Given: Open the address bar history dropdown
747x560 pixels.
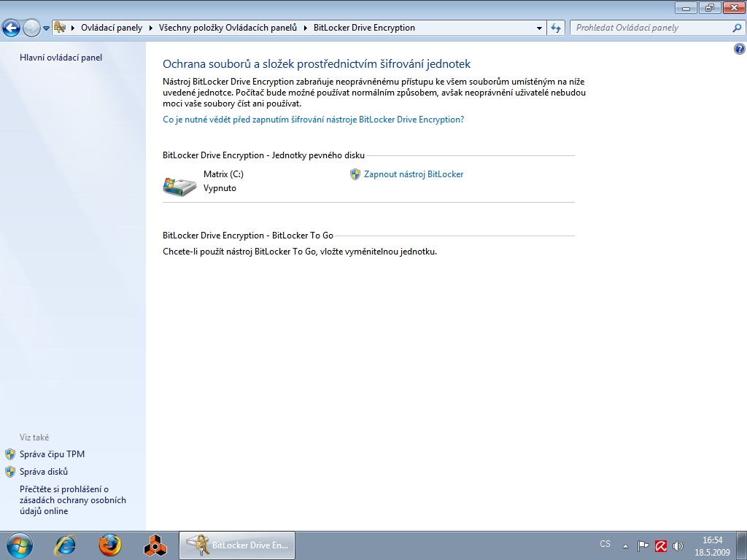Looking at the screenshot, I should click(539, 28).
